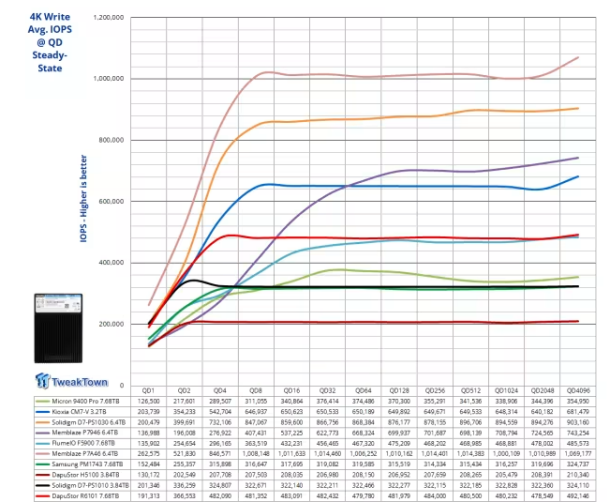Click the Memblaze P7A46 6.4TB legend label
The width and height of the screenshot is (610, 502).
(85, 454)
